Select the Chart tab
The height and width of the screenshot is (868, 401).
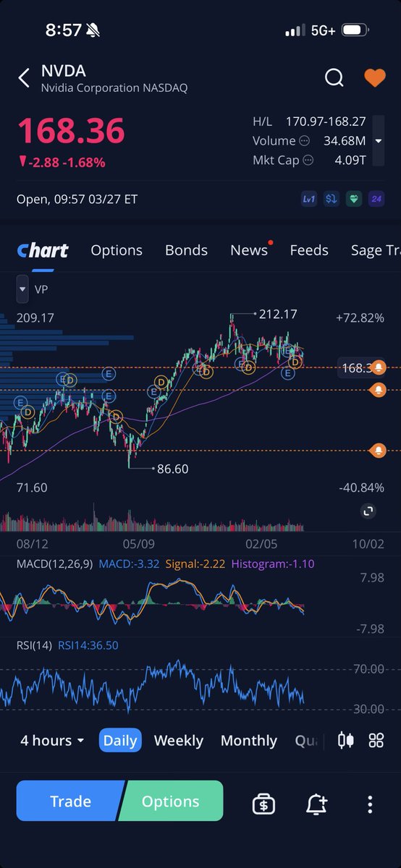pos(42,250)
